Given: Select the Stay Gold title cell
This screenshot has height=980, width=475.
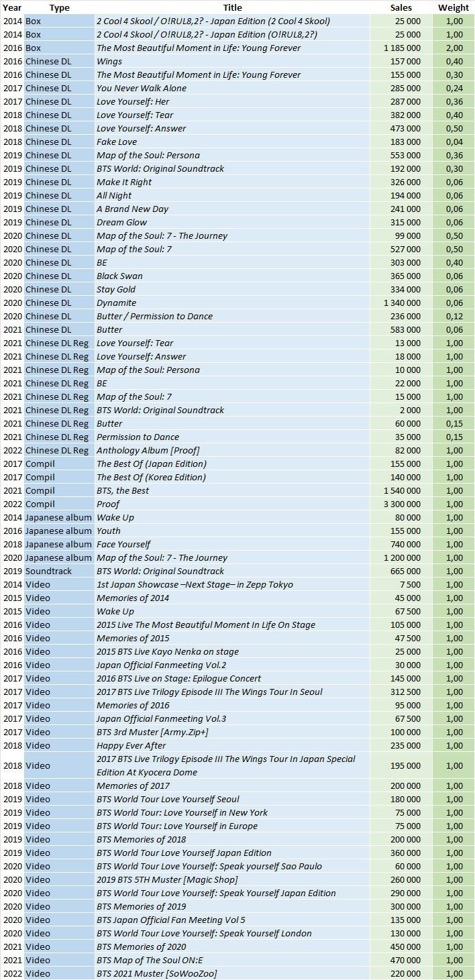Looking at the screenshot, I should [116, 289].
